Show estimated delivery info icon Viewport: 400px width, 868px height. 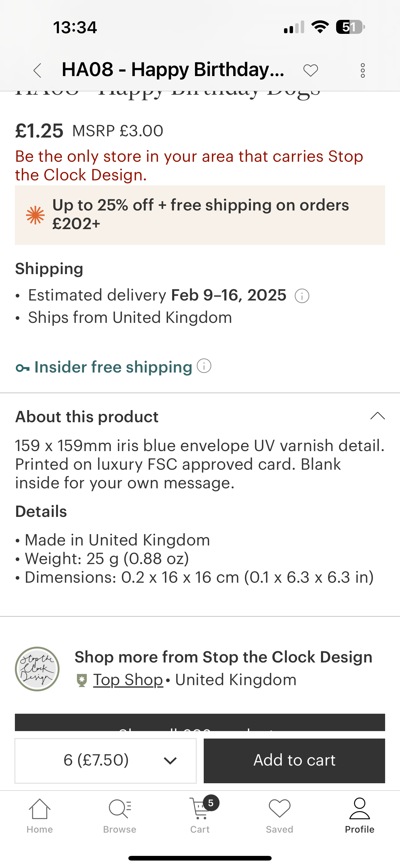click(302, 296)
